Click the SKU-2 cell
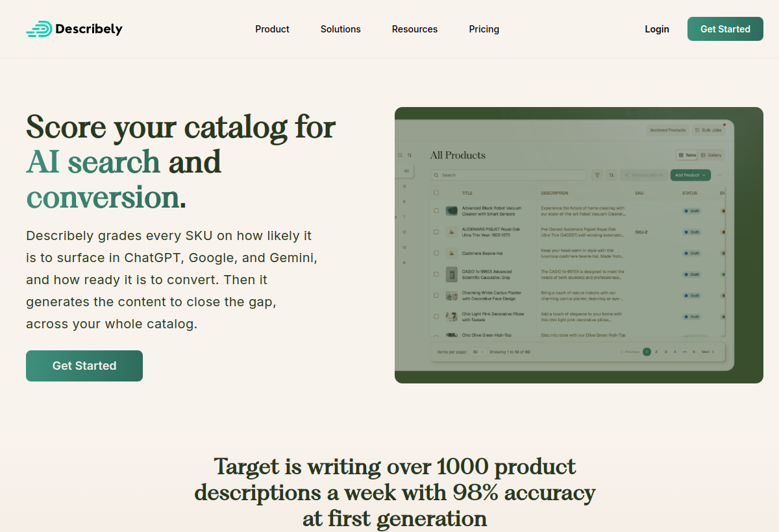The width and height of the screenshot is (779, 532). 641,232
